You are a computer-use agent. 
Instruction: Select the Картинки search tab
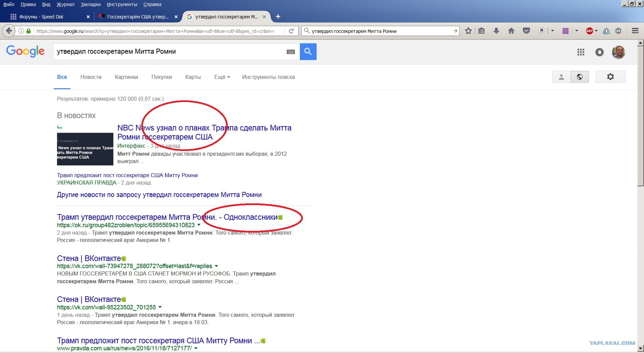[x=126, y=77]
